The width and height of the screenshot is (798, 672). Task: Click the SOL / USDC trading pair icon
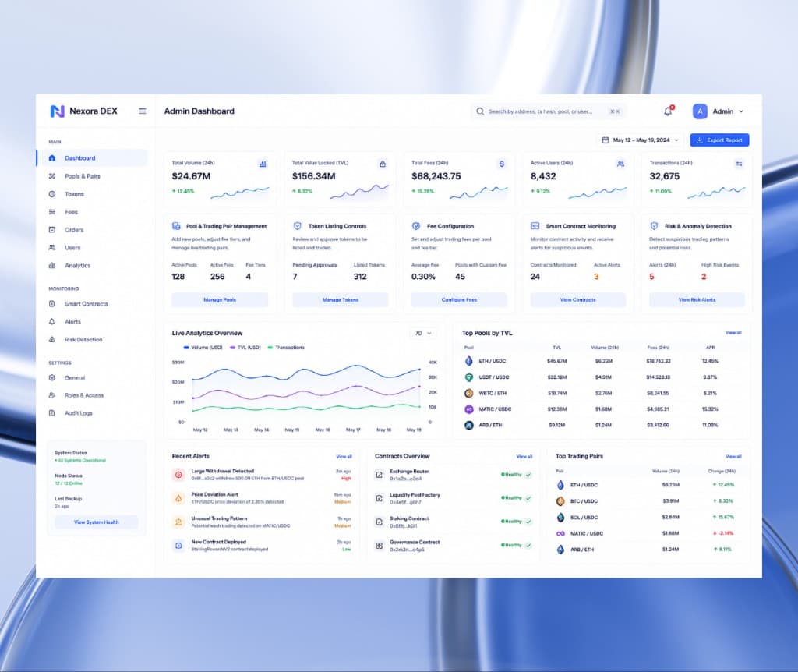[560, 517]
